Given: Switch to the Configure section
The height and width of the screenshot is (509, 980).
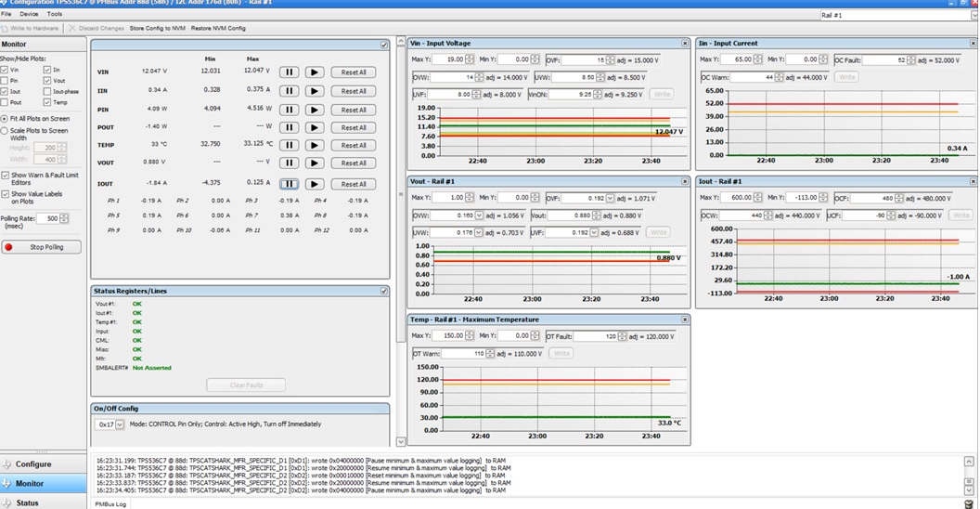Looking at the screenshot, I should (x=33, y=464).
